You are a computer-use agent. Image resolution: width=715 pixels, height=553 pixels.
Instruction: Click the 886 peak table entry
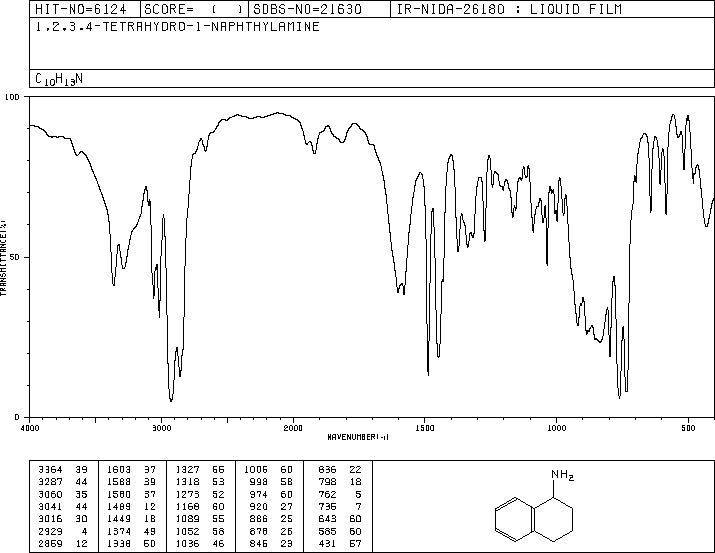(x=271, y=519)
